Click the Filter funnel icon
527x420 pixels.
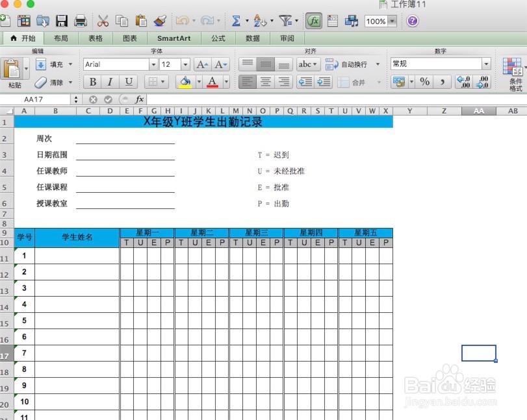click(x=286, y=21)
